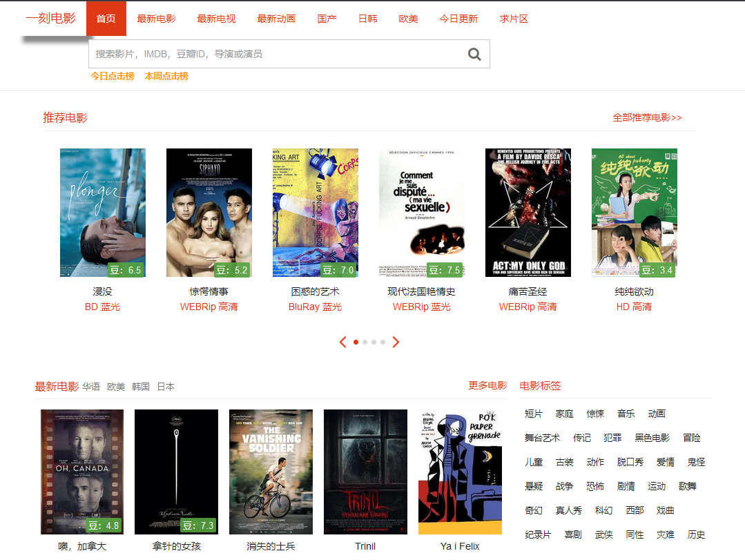The height and width of the screenshot is (560, 745).
Task: Click the 纯纯欲动 title link
Action: tap(635, 291)
